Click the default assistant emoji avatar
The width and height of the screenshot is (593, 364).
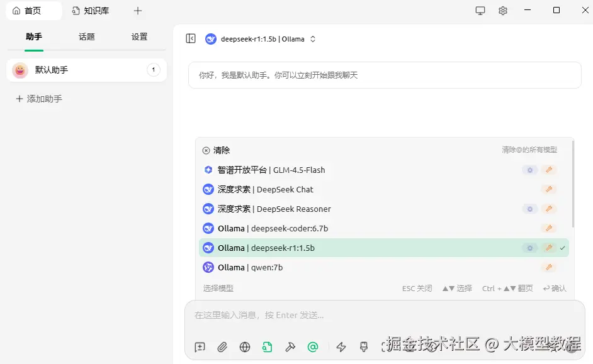click(x=20, y=70)
